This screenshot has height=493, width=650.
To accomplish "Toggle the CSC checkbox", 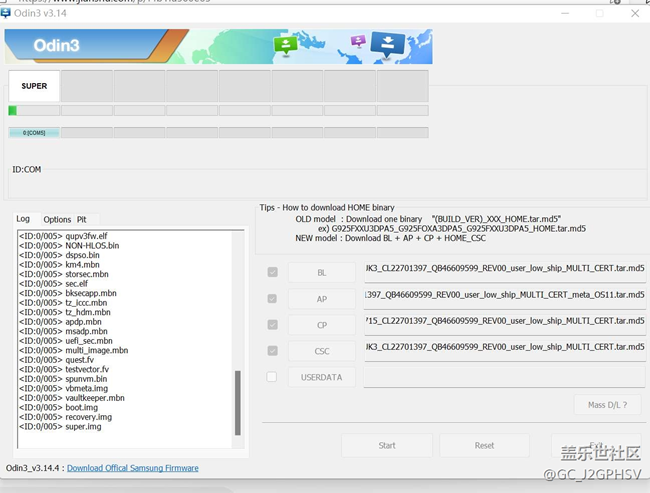I will pyautogui.click(x=272, y=351).
